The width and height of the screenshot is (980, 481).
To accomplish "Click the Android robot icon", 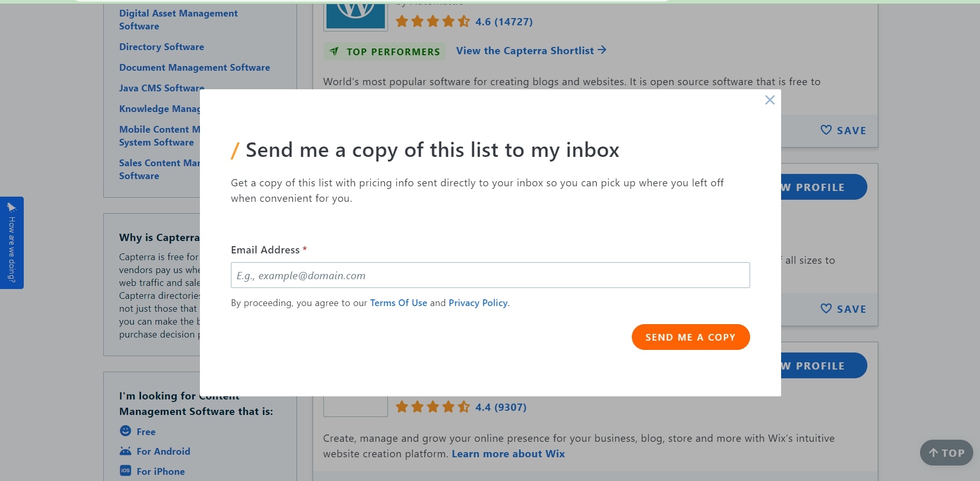I will [x=126, y=451].
